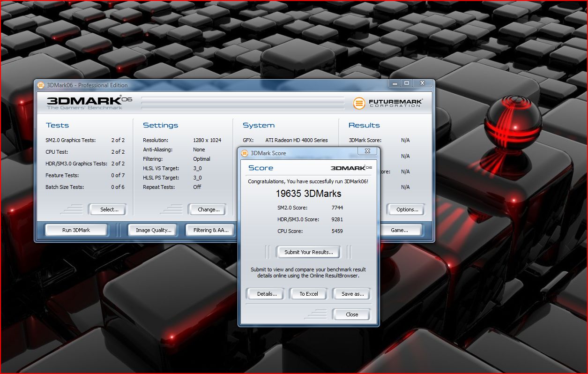Click the Change... button under Settings
Image resolution: width=588 pixels, height=374 pixels.
207,209
